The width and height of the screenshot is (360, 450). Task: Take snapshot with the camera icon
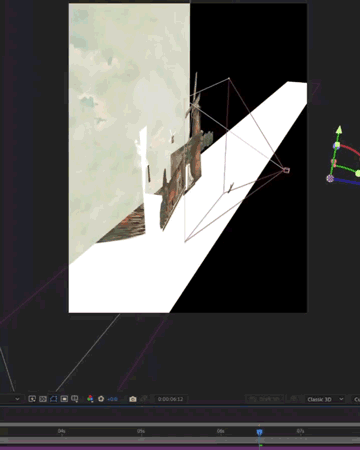133,399
